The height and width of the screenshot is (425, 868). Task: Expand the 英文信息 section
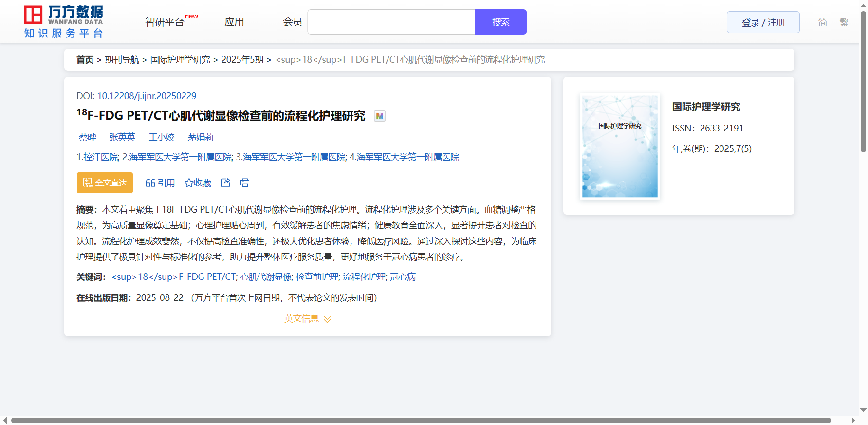[307, 319]
